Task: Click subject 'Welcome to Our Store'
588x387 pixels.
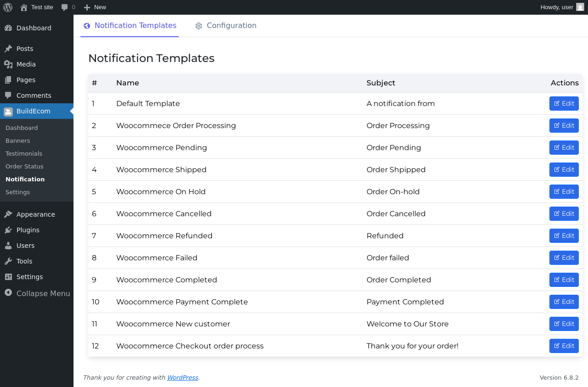Action: [x=407, y=324]
